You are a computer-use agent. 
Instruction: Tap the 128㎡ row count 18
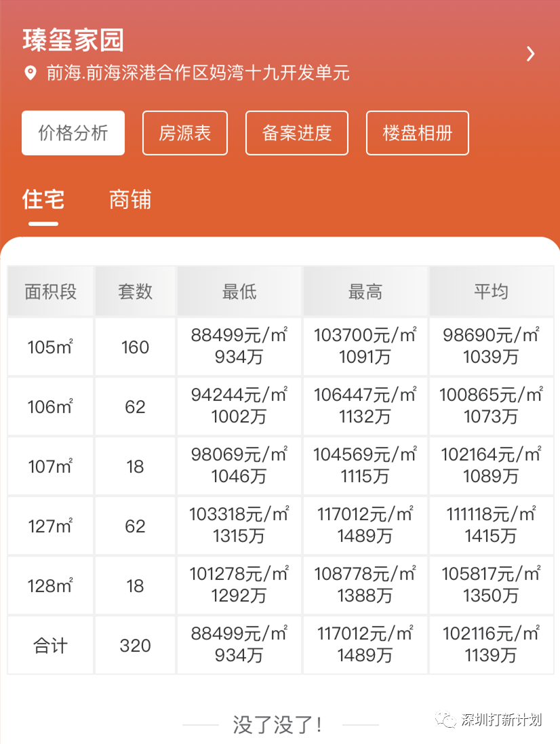(x=135, y=586)
